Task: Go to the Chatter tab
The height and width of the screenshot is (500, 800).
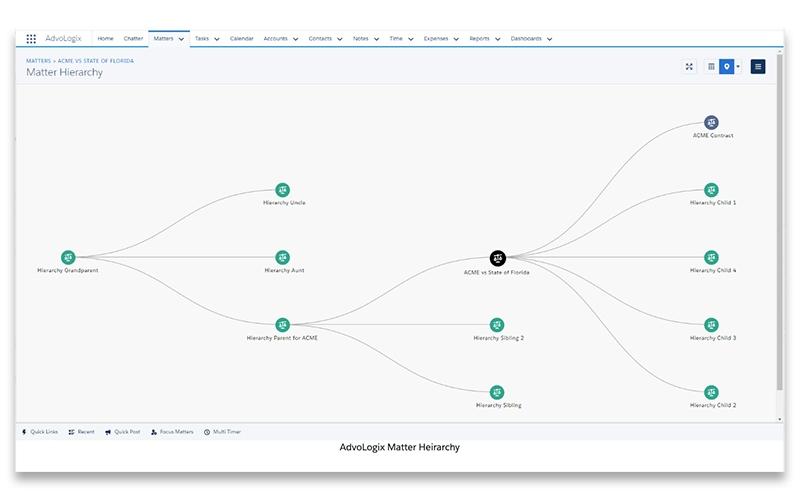Action: (133, 39)
